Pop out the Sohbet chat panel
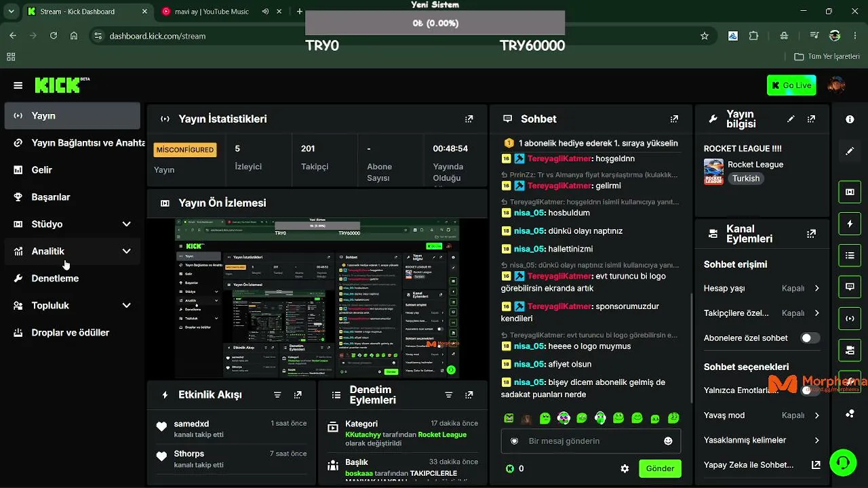The image size is (868, 488). (674, 119)
